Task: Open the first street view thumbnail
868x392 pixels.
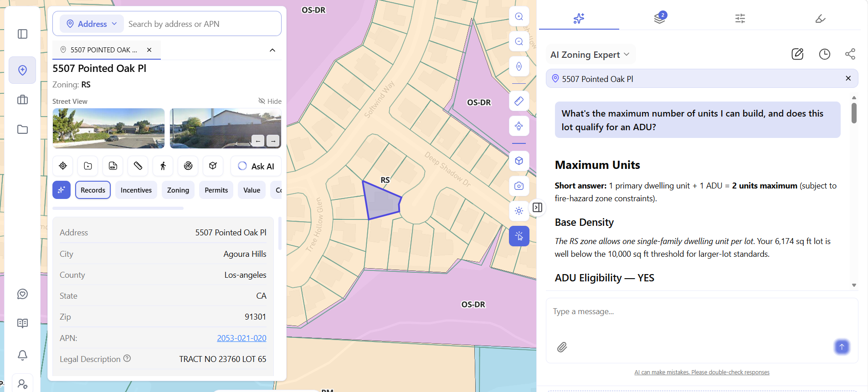Action: pos(108,128)
